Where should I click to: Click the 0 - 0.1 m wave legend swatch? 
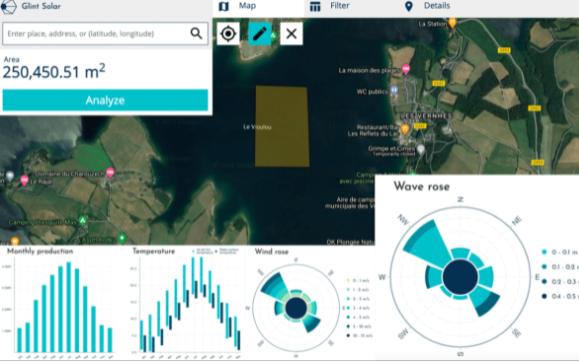(544, 252)
